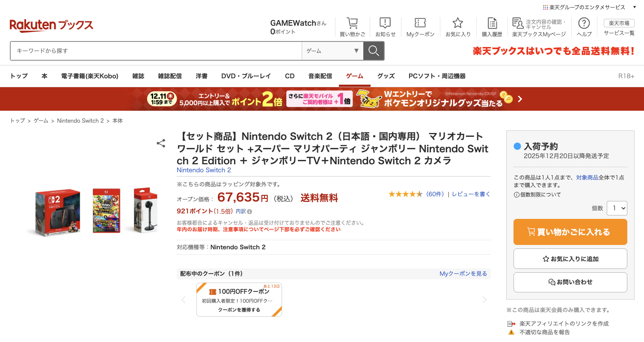The image size is (644, 342).
Task: Open the help (ヘルプ) question icon
Action: (584, 23)
